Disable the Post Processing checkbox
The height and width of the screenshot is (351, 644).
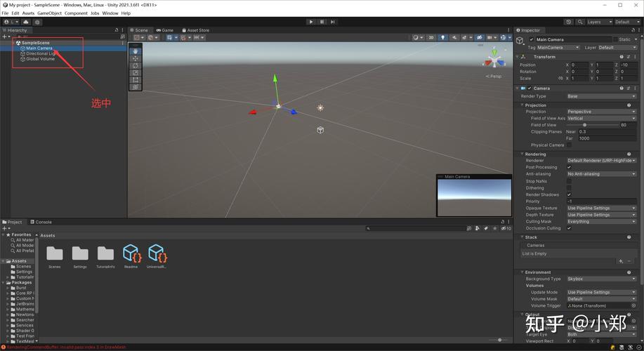569,167
